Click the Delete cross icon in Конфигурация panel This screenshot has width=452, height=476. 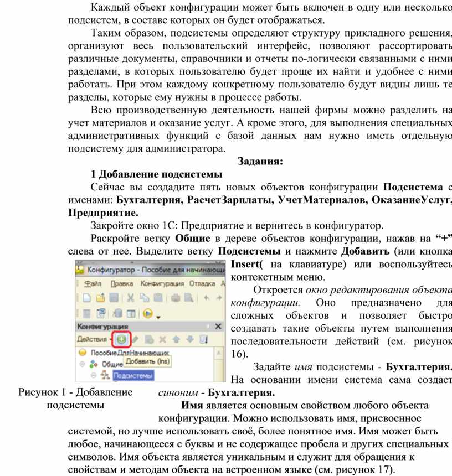pyautogui.click(x=163, y=339)
